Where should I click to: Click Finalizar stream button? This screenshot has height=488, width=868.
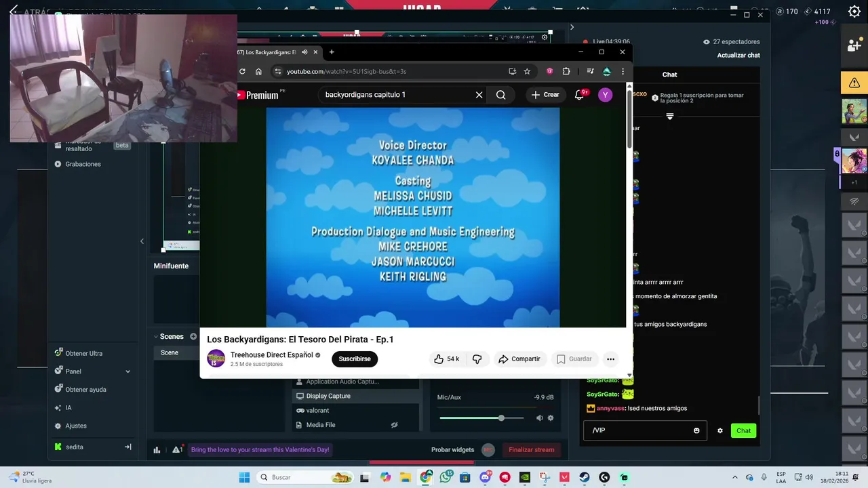pyautogui.click(x=532, y=449)
